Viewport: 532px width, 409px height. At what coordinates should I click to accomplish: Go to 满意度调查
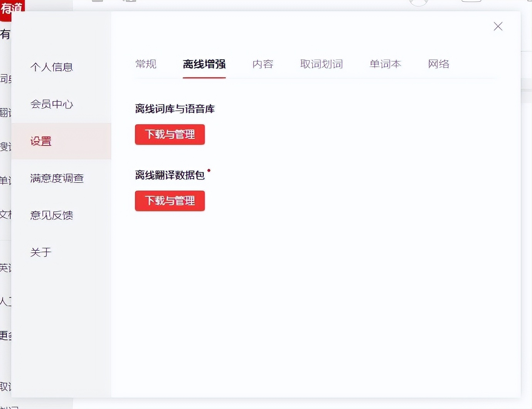[57, 178]
